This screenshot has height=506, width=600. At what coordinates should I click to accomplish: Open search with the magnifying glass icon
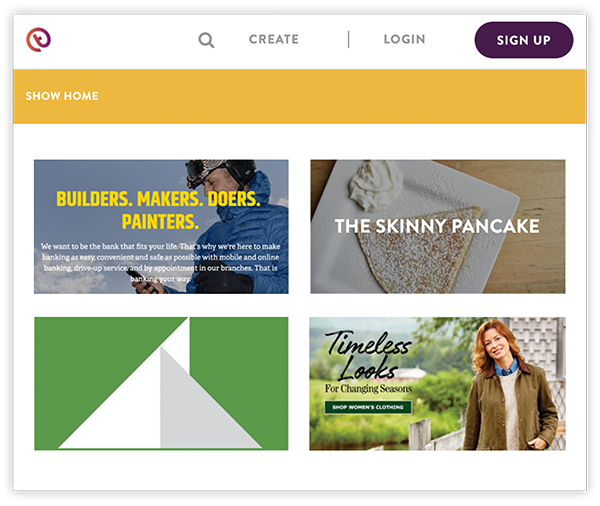coord(206,40)
